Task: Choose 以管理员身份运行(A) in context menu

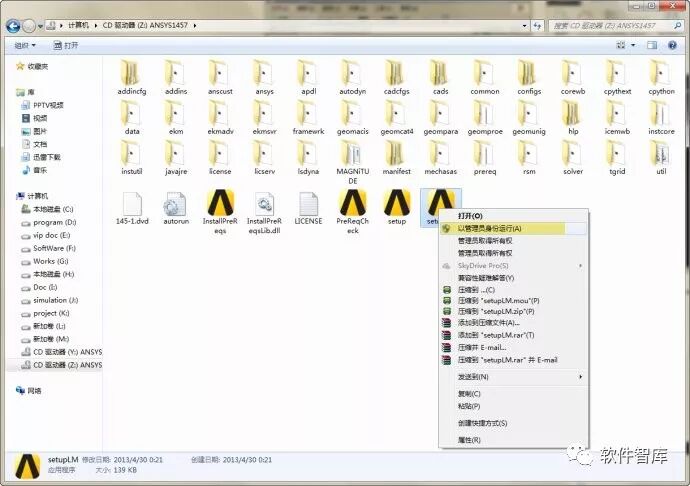Action: (513, 228)
